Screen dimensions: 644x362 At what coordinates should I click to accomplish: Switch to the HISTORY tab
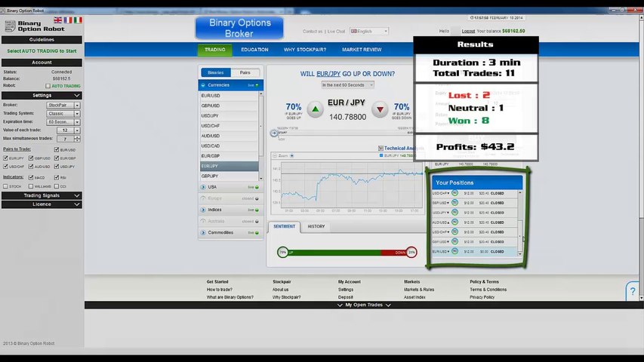coord(316,226)
